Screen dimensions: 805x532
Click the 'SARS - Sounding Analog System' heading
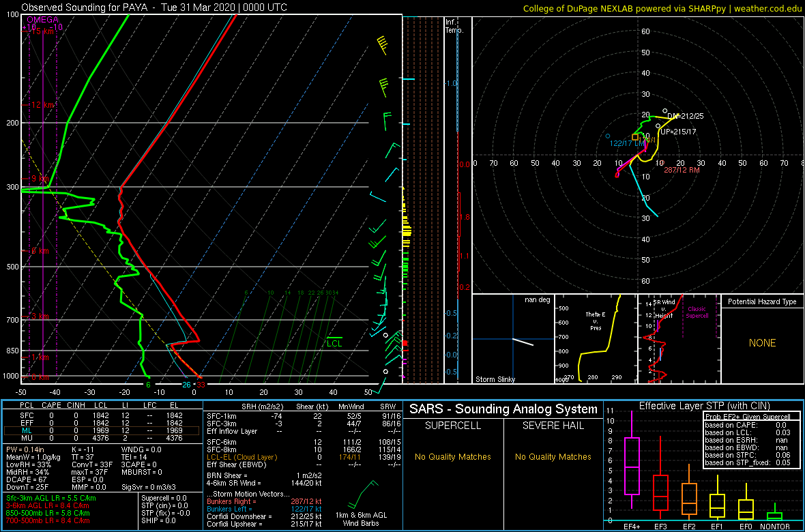[503, 410]
